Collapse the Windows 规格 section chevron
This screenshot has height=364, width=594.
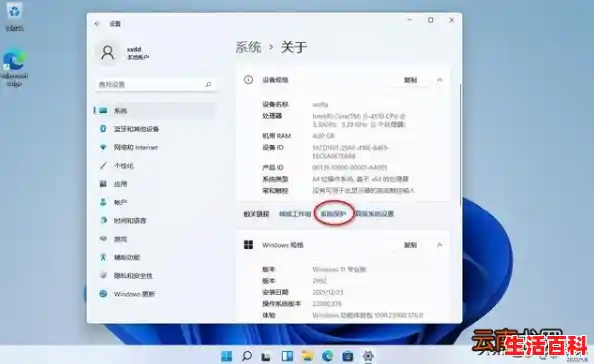pyautogui.click(x=439, y=245)
